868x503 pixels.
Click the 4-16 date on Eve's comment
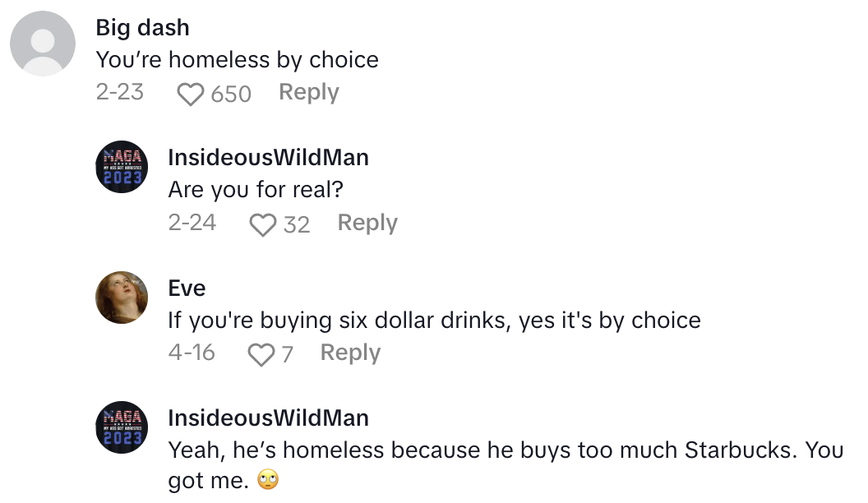pyautogui.click(x=192, y=353)
